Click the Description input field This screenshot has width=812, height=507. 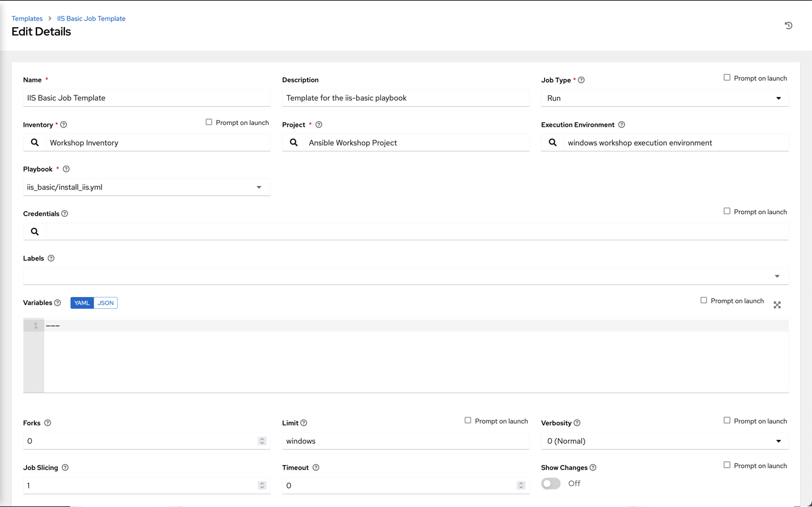pos(406,98)
